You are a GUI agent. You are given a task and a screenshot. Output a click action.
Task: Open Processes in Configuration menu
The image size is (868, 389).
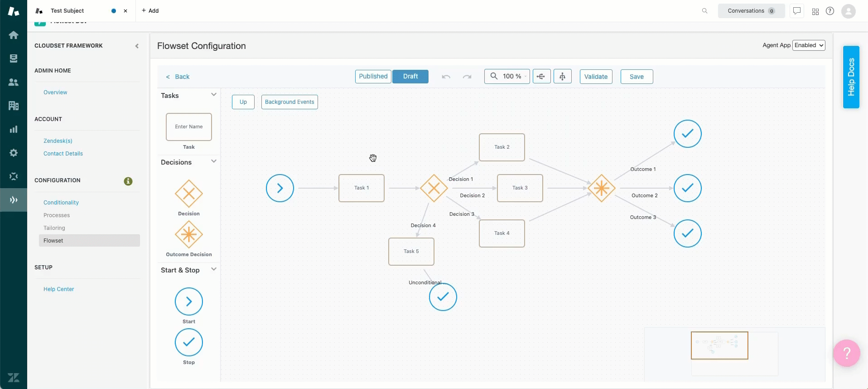click(57, 215)
